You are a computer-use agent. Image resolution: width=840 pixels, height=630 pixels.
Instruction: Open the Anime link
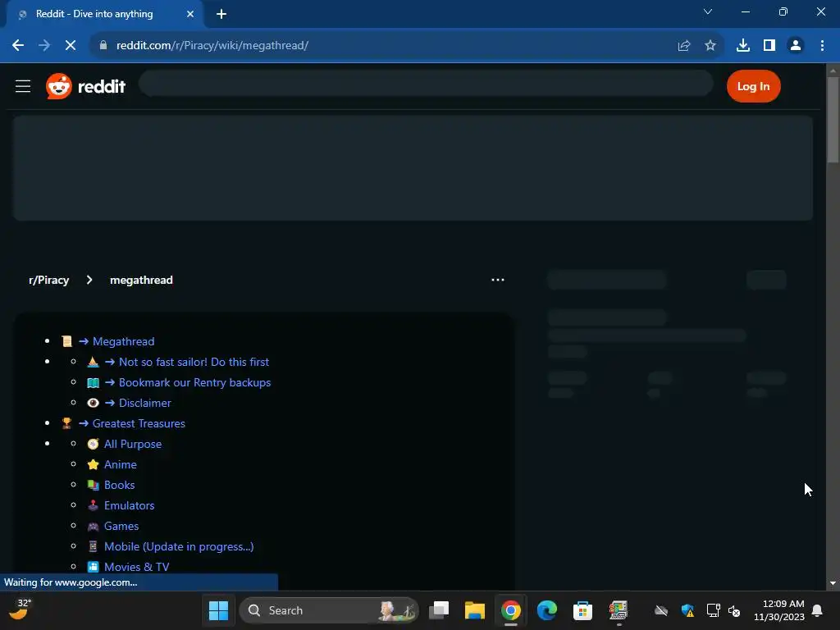coord(121,464)
